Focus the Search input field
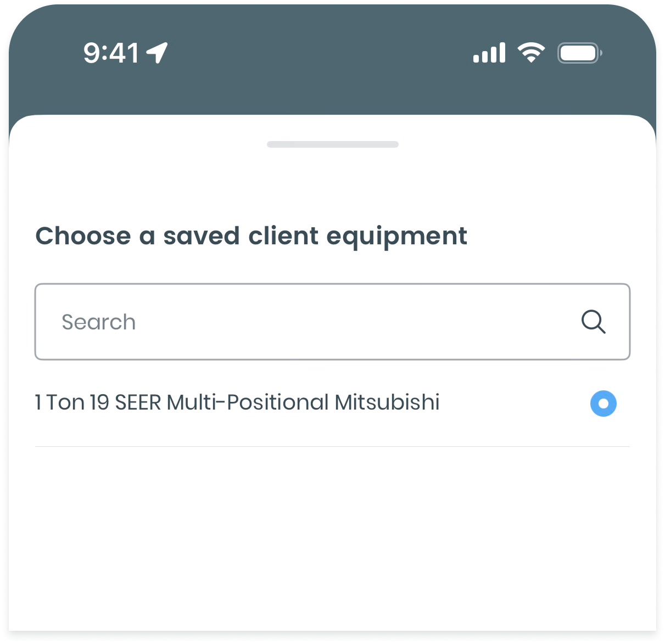The image size is (665, 644). click(x=308, y=322)
